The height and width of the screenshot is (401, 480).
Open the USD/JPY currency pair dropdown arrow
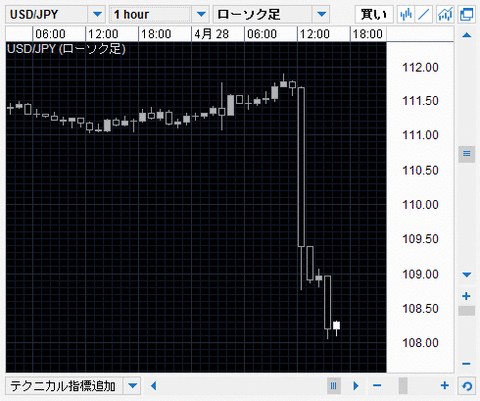97,14
